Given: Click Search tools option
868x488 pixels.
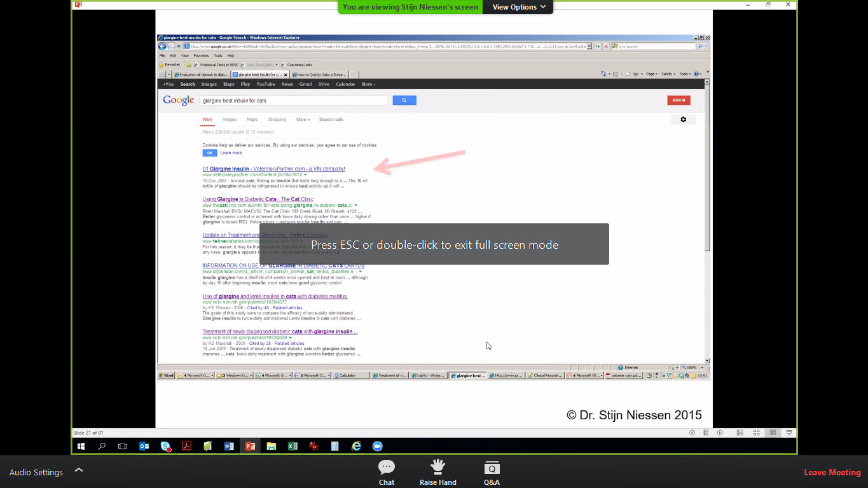Looking at the screenshot, I should [x=331, y=120].
